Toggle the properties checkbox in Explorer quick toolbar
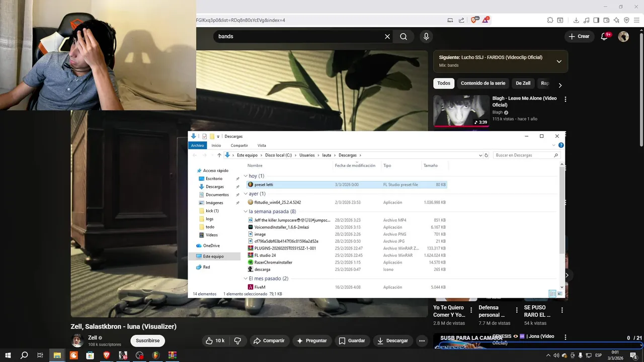This screenshot has width=644, height=362. (x=204, y=136)
